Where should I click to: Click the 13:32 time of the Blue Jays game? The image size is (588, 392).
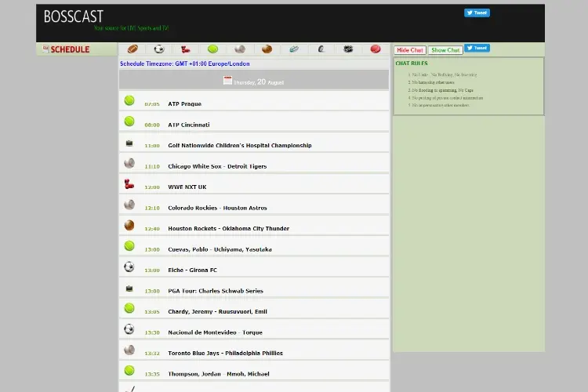click(152, 354)
